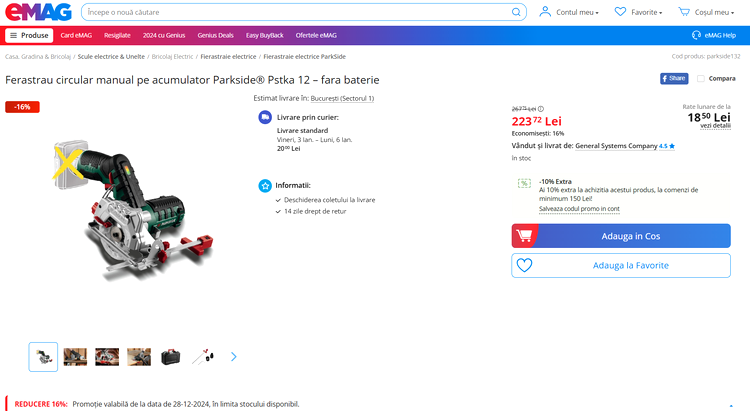Click Salveaza codul promo in cont
This screenshot has width=750, height=411.
click(579, 209)
